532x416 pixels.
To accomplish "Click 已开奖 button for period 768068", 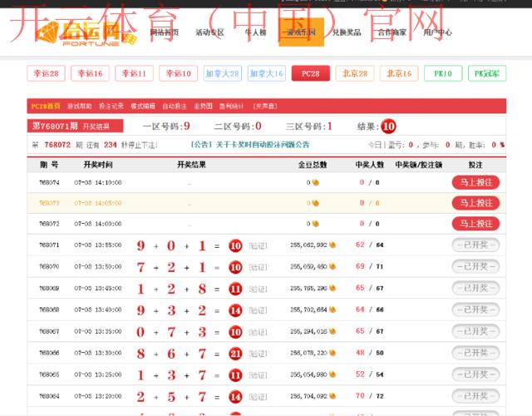I will 475,310.
